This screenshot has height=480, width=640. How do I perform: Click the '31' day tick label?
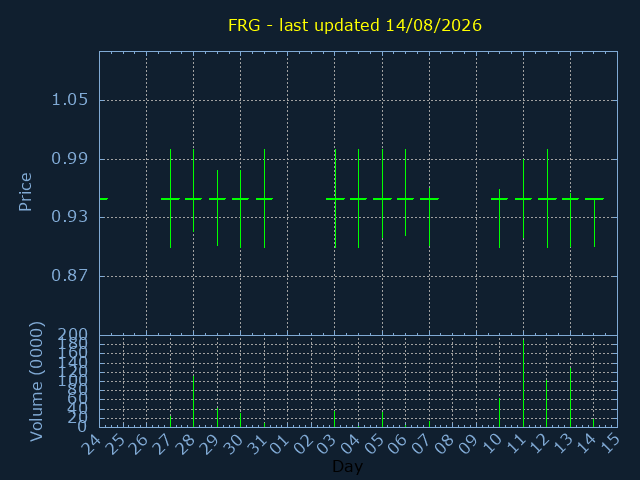(x=256, y=444)
